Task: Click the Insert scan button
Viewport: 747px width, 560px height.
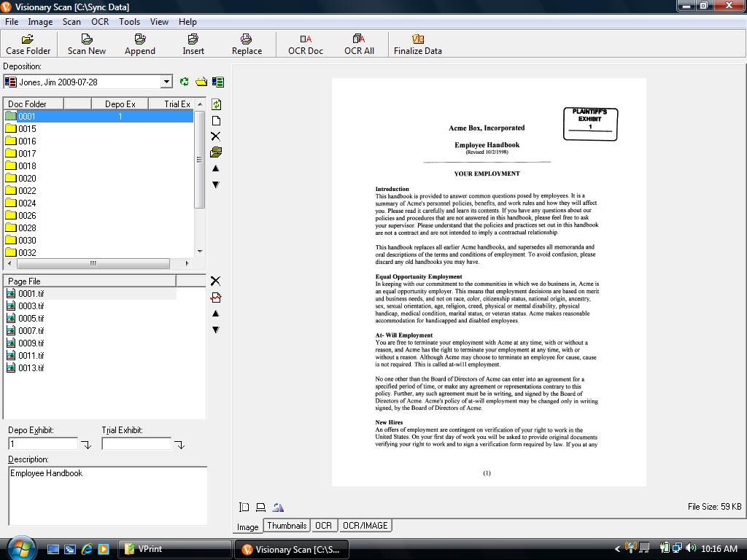Action: (193, 44)
